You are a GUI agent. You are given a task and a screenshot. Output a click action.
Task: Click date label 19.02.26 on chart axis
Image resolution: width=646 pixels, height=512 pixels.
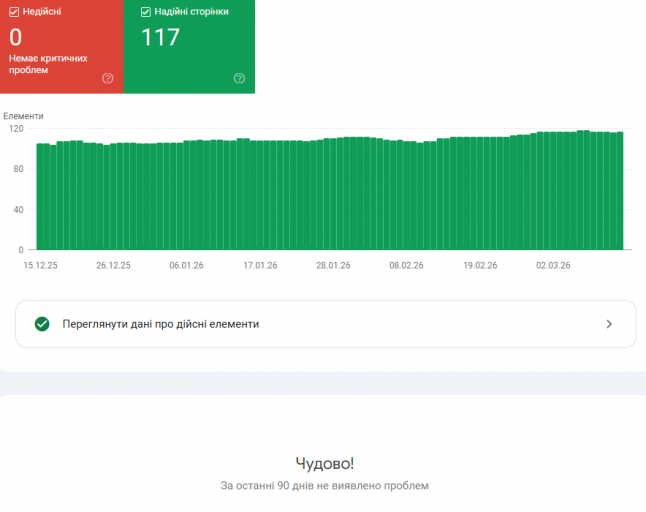click(x=480, y=265)
